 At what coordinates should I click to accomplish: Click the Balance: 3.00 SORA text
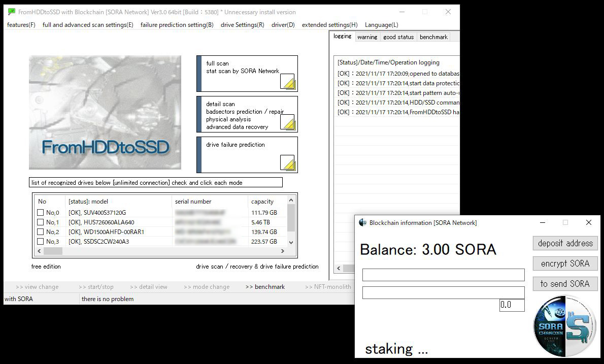coord(428,249)
